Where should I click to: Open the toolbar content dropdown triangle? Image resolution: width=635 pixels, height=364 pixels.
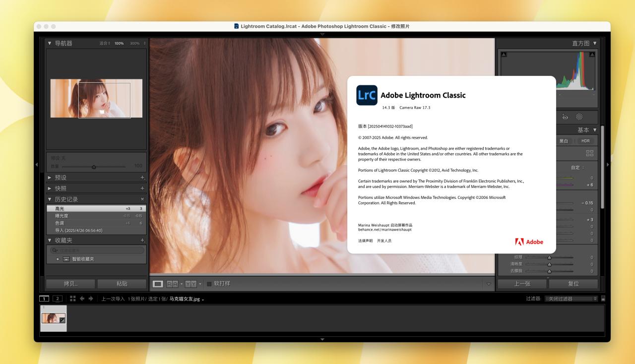coord(488,284)
